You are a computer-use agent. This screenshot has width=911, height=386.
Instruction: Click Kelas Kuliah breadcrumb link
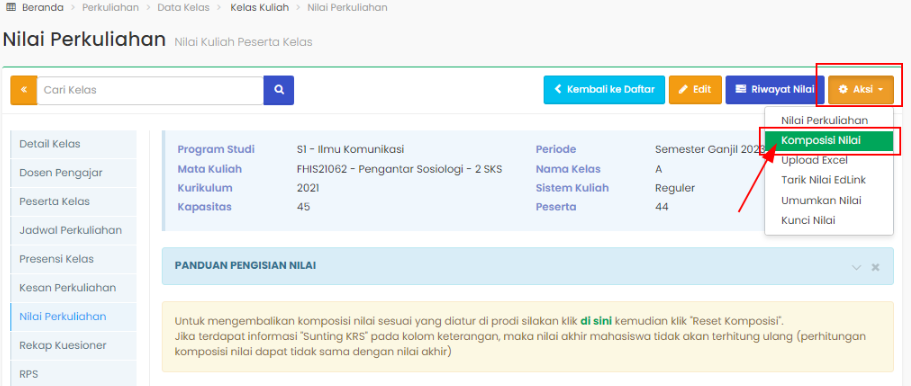[x=259, y=8]
